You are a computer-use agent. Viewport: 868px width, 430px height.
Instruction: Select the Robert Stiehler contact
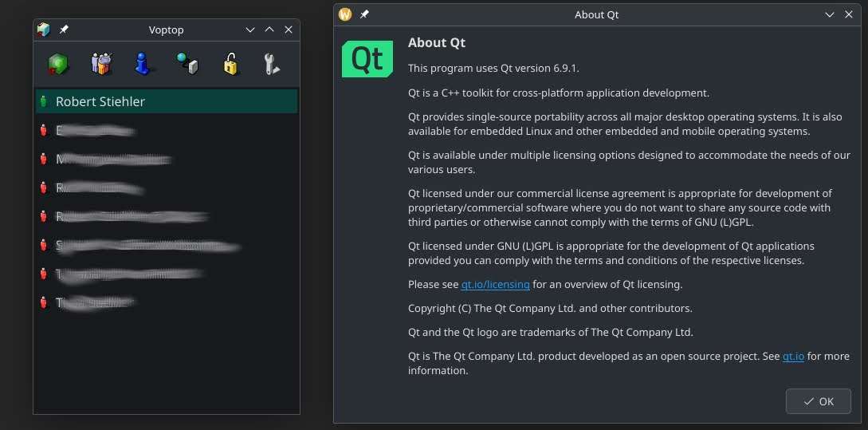100,102
